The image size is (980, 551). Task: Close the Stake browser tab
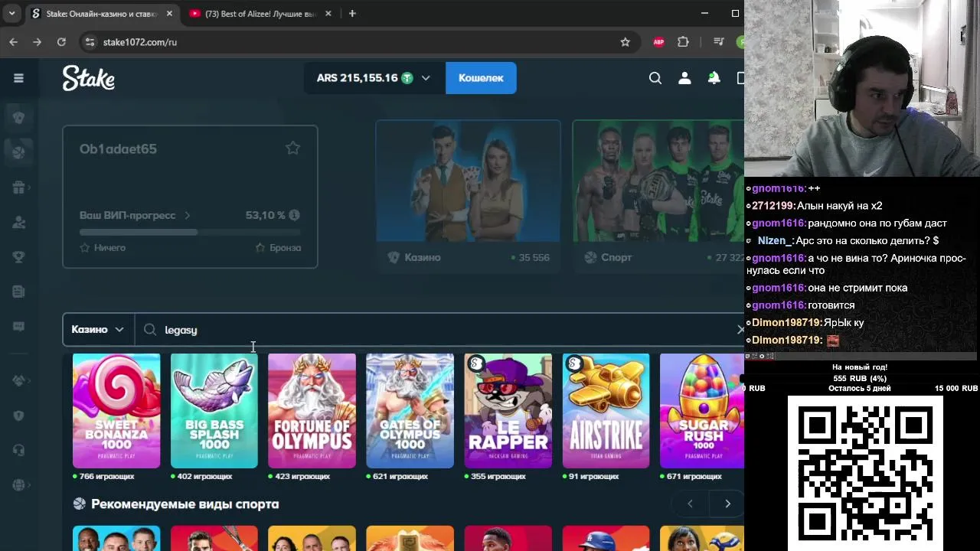point(169,14)
